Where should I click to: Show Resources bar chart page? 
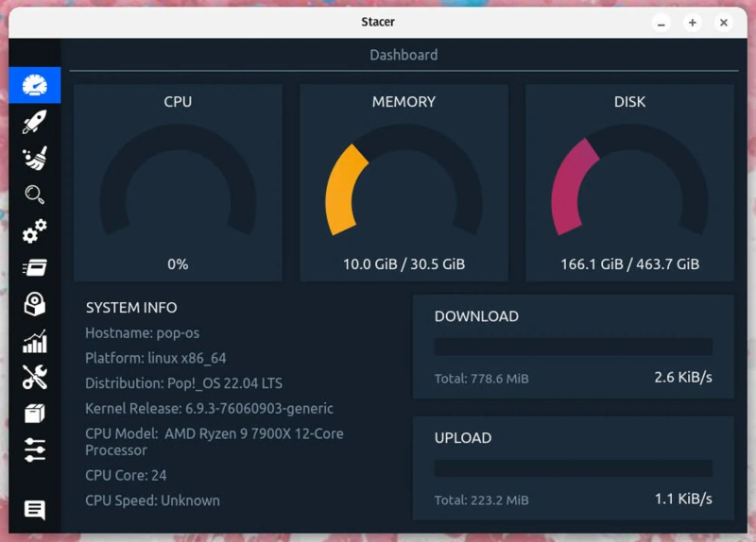[x=35, y=341]
